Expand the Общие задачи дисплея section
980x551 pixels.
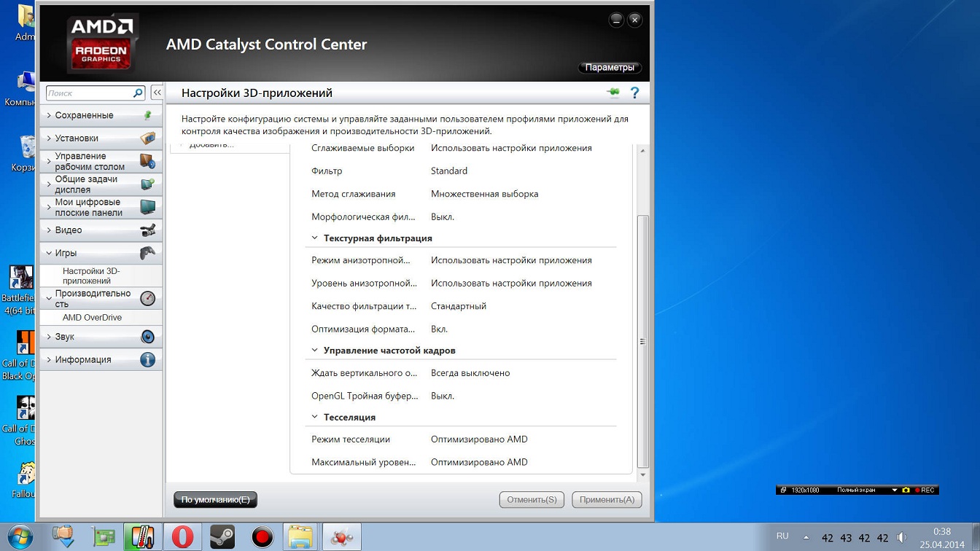101,184
